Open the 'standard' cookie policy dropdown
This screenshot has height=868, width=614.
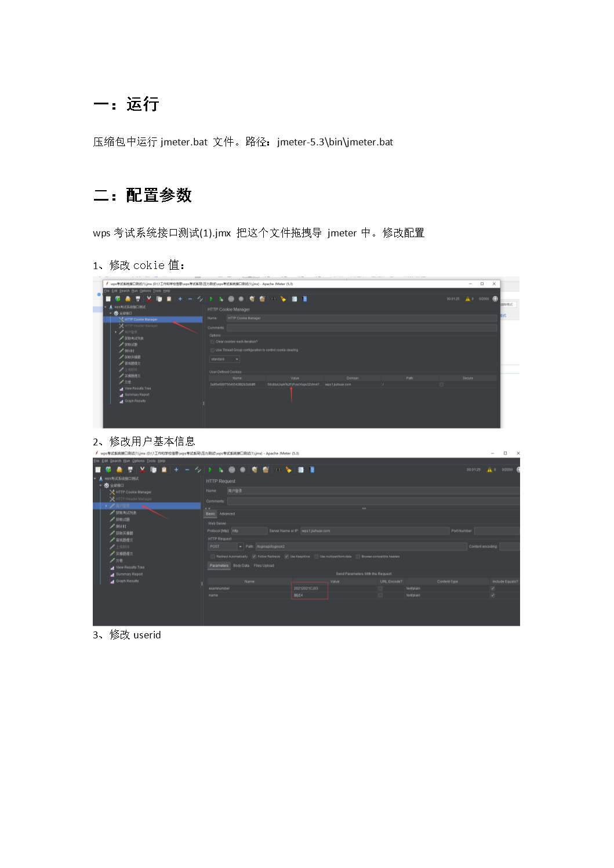(x=224, y=359)
